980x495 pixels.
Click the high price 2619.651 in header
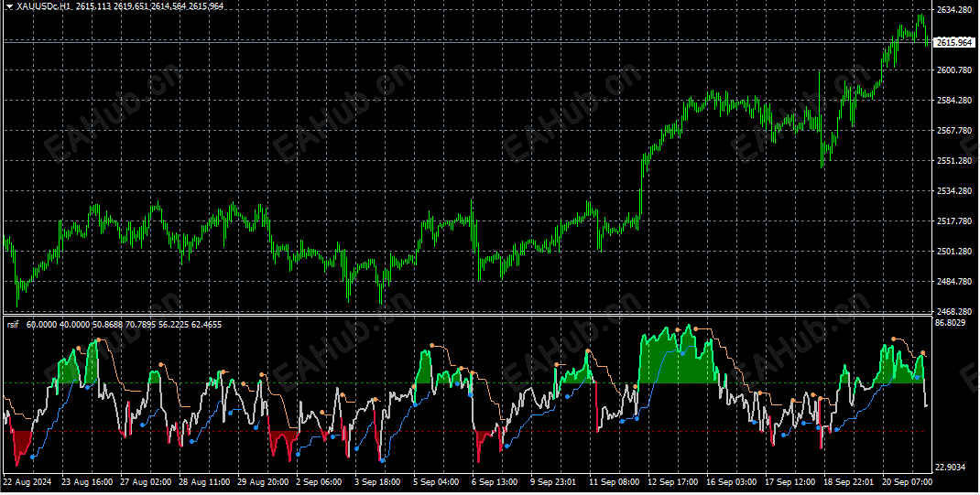(131, 6)
